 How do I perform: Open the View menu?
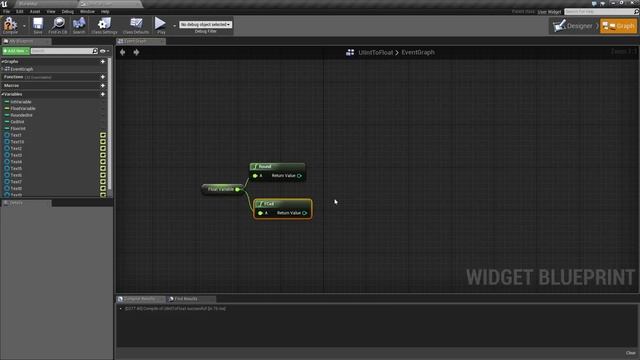coord(51,11)
